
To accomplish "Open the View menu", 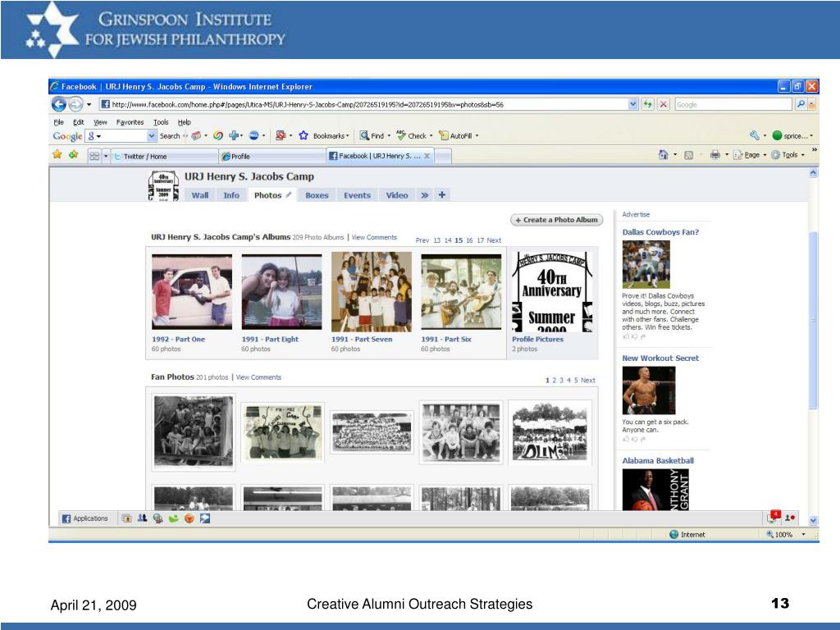I will [100, 122].
